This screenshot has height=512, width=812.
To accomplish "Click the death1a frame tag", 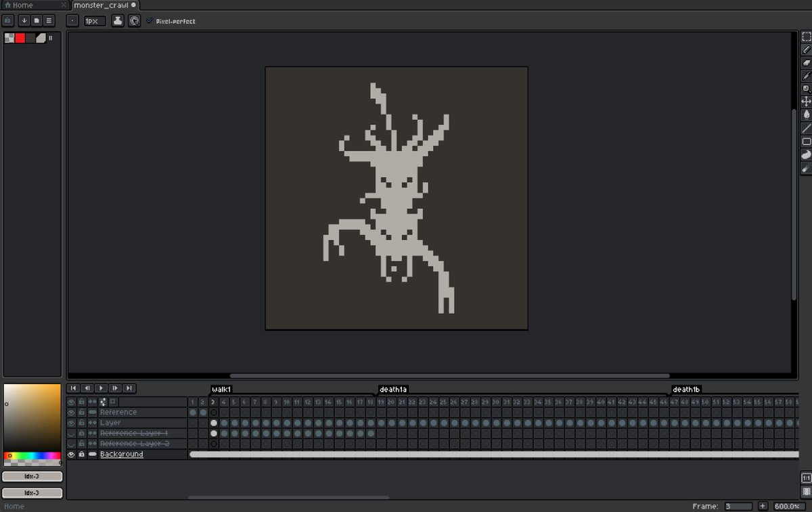I will tap(393, 390).
